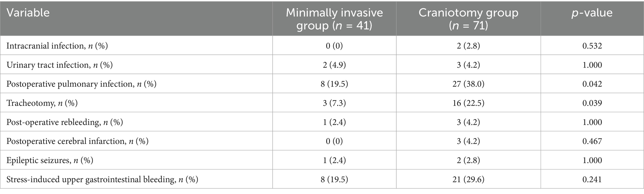Screen dimensions: 644x194
Task: Select Stress-induced upper gastrointestinal bleeding label
Action: click(x=102, y=179)
